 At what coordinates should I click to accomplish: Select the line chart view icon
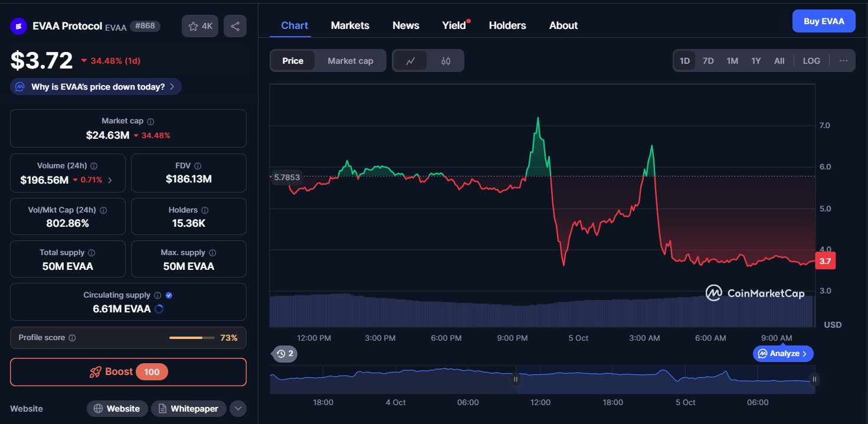tap(411, 61)
